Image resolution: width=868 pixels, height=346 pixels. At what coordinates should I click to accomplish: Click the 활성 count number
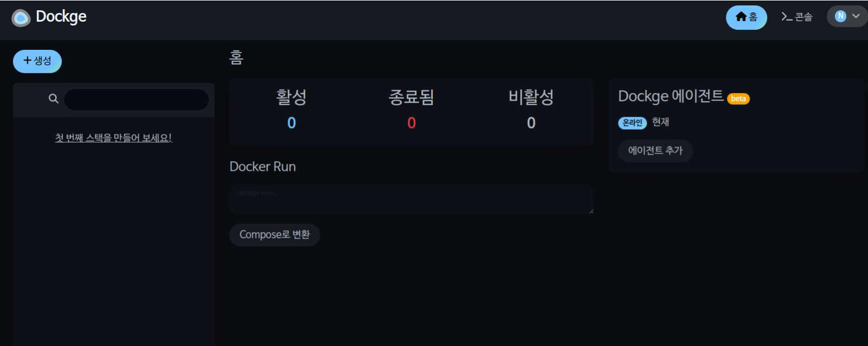291,123
